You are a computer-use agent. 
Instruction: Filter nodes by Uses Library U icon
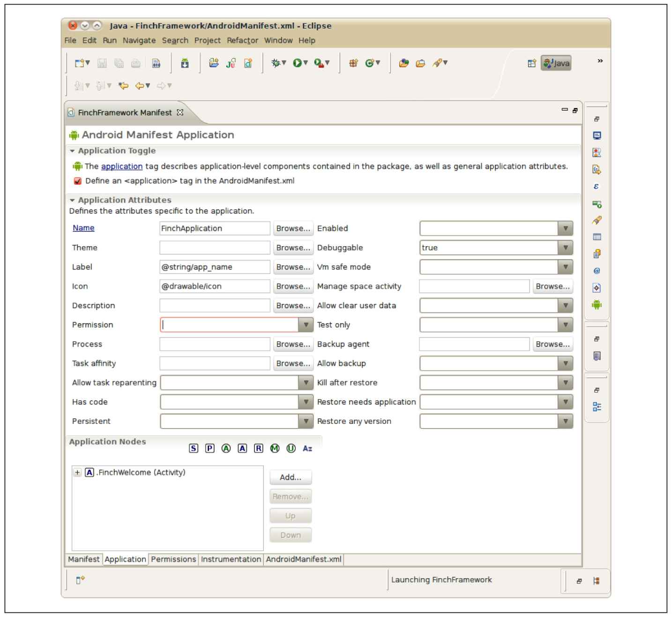(291, 448)
